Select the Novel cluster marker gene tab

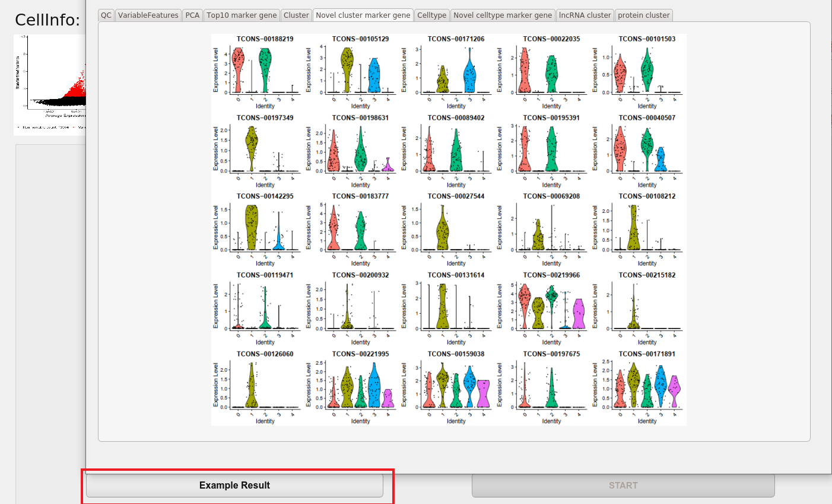[363, 15]
